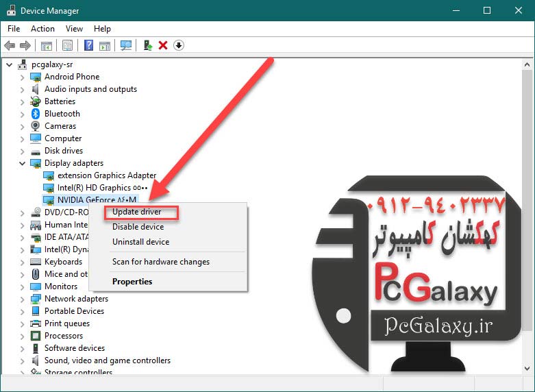Screen dimensions: 535x392
Task: Click the Show/Hide console tree icon
Action: click(47, 45)
